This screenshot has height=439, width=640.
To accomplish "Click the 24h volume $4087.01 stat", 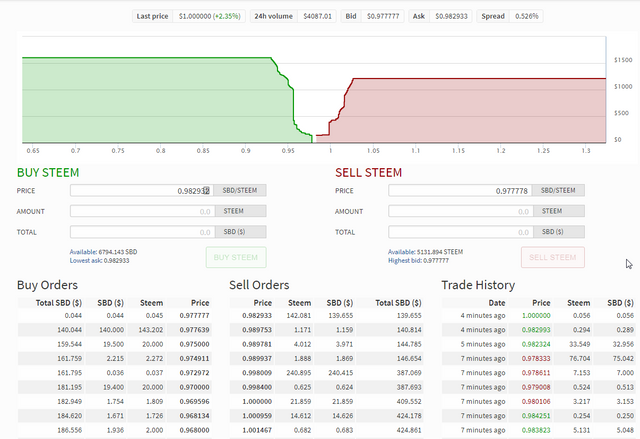I will pos(293,16).
